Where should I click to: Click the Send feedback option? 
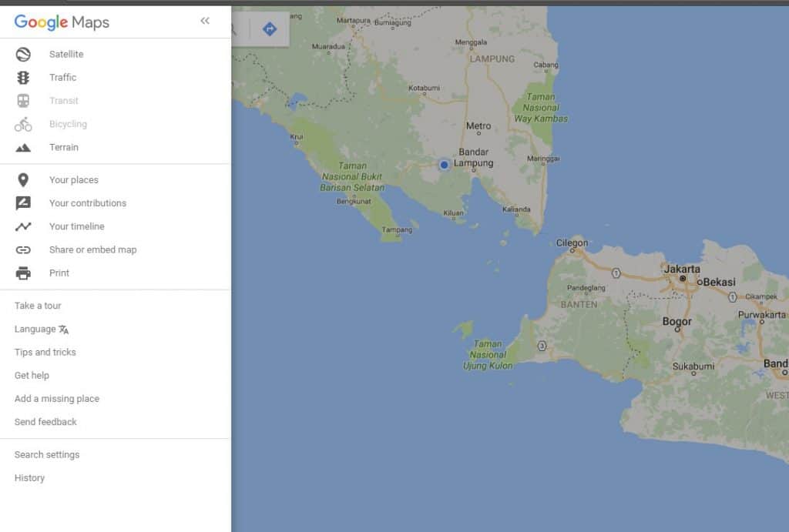pyautogui.click(x=45, y=421)
